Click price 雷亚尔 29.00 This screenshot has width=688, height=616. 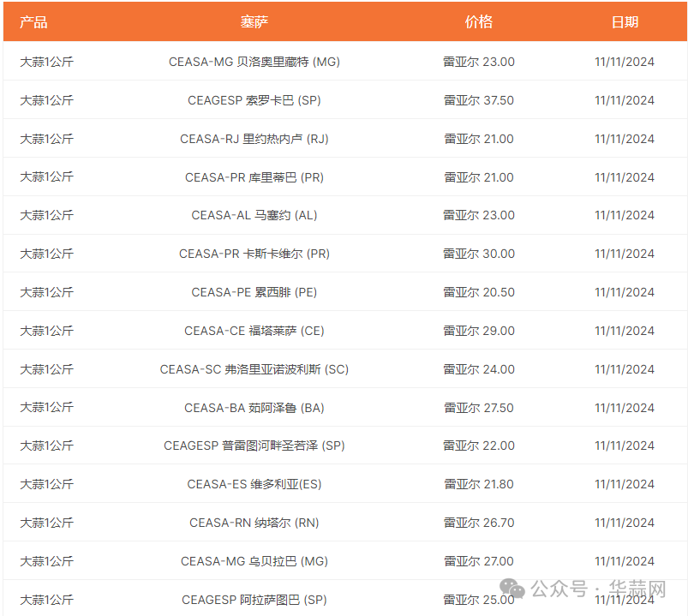click(479, 332)
